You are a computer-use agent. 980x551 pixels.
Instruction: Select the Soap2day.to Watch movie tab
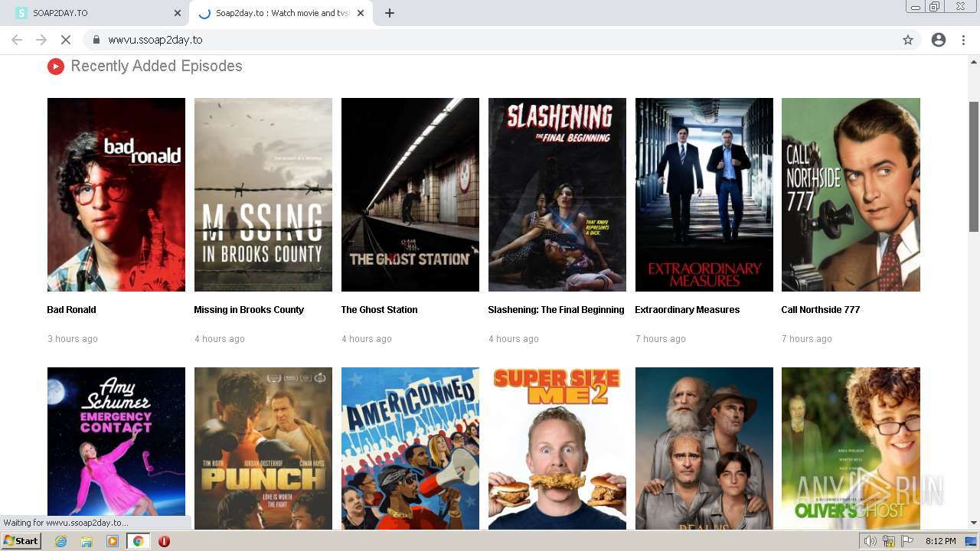tap(281, 13)
